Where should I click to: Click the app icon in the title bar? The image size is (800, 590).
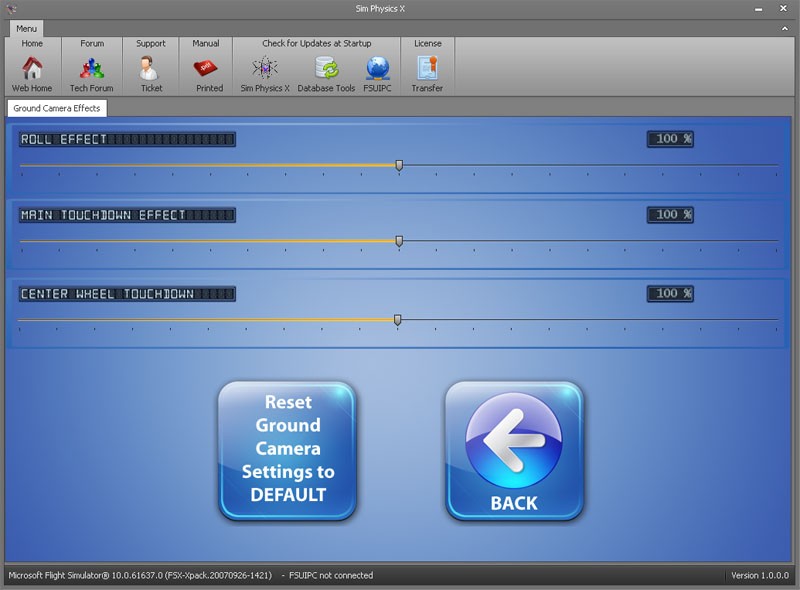click(11, 9)
